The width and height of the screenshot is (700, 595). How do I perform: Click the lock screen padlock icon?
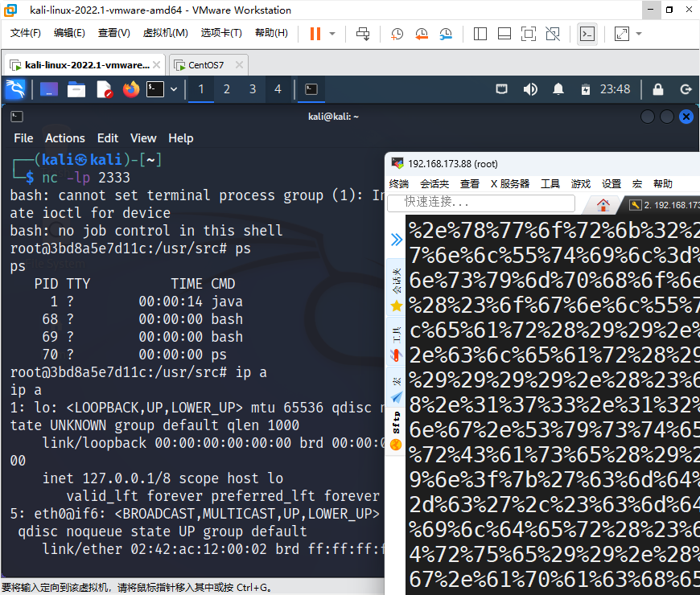(x=657, y=89)
